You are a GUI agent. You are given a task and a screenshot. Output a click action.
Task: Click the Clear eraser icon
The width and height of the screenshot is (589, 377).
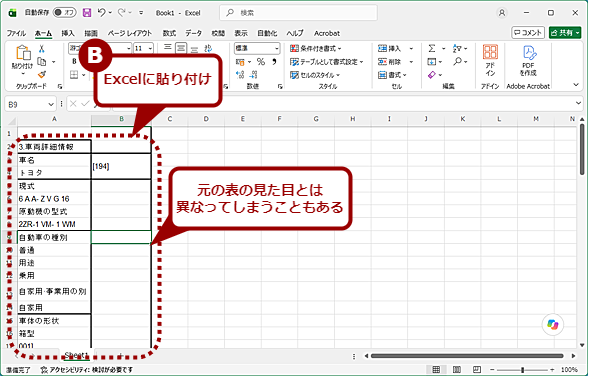432,75
